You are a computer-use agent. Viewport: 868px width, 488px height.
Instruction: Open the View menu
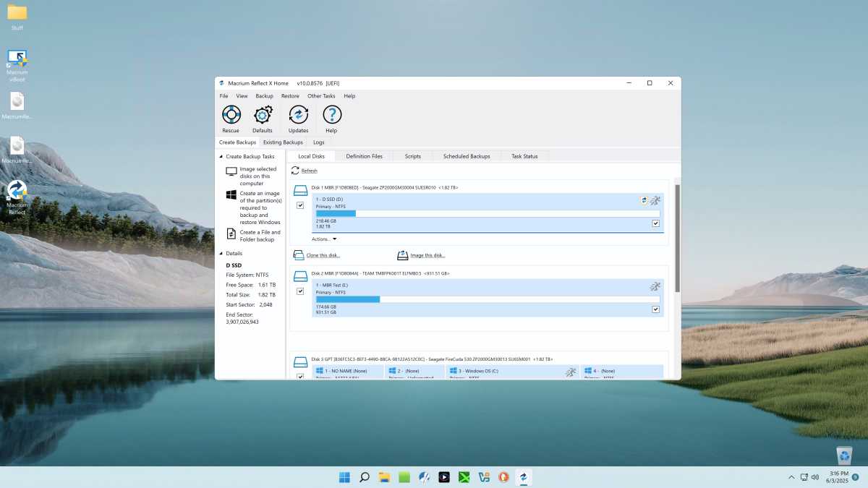click(x=242, y=95)
